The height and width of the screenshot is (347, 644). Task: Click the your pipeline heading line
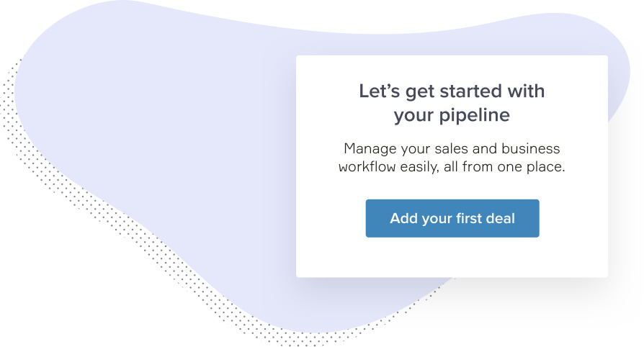(x=452, y=115)
